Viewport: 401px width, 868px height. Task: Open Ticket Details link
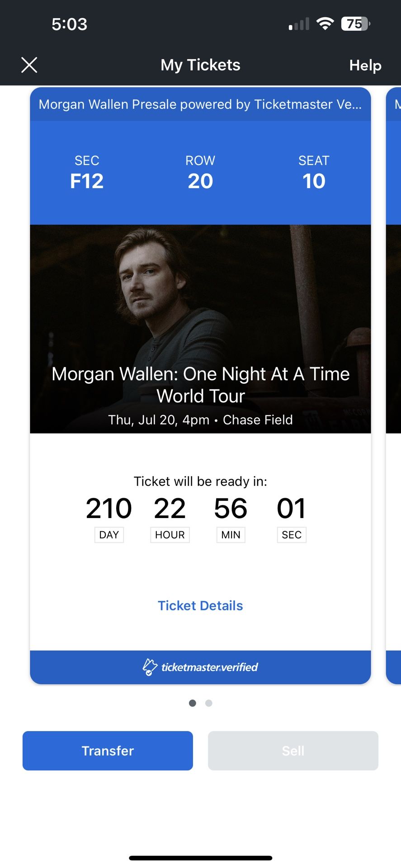(x=200, y=606)
